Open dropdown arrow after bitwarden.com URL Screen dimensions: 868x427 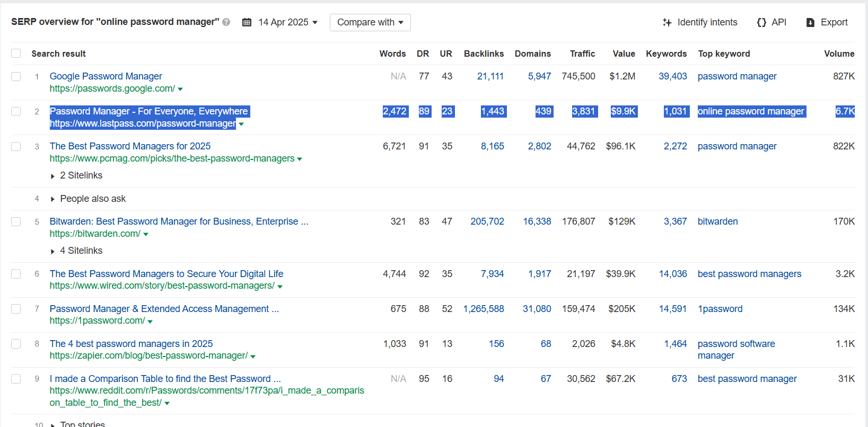146,235
